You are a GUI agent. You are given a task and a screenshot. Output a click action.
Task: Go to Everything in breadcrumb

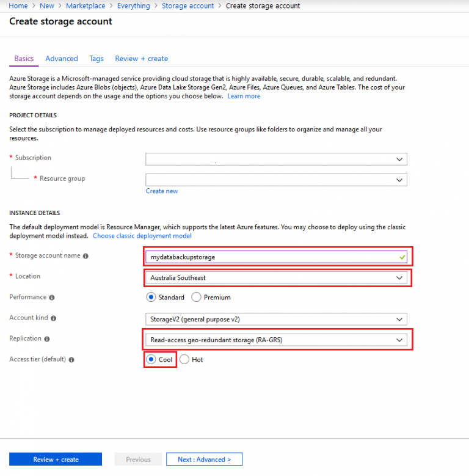point(134,5)
